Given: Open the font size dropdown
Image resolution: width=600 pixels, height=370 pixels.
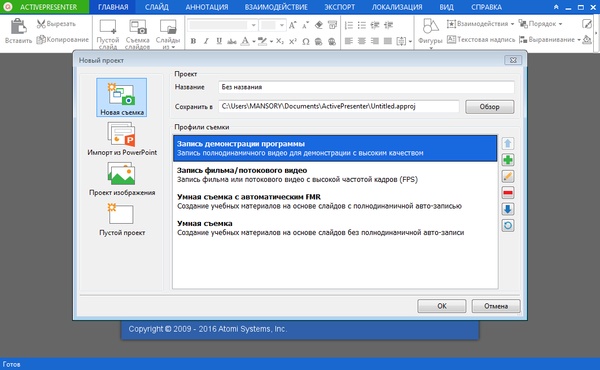Looking at the screenshot, I should coord(282,25).
